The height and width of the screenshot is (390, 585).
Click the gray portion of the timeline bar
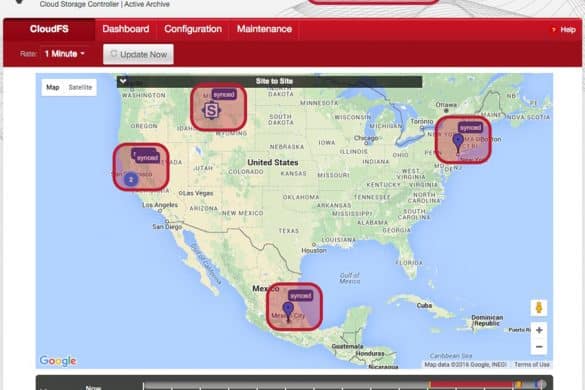pyautogui.click(x=286, y=385)
